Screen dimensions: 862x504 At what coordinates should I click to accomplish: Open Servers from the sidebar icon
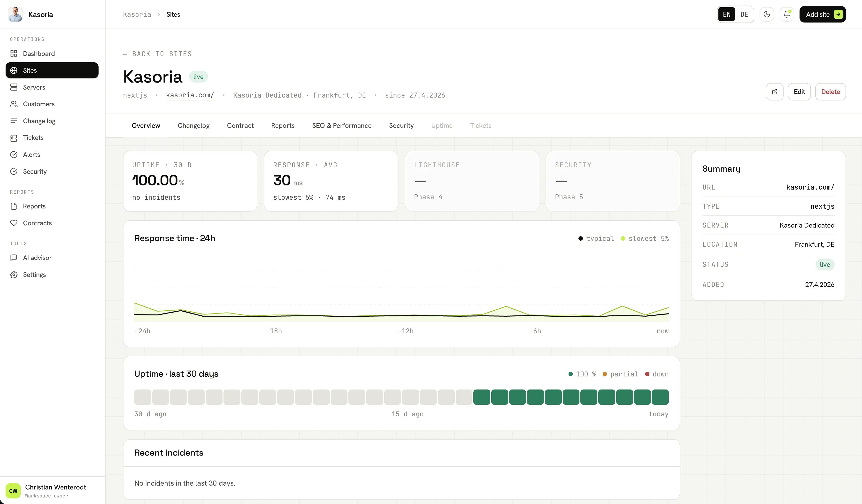tap(14, 87)
